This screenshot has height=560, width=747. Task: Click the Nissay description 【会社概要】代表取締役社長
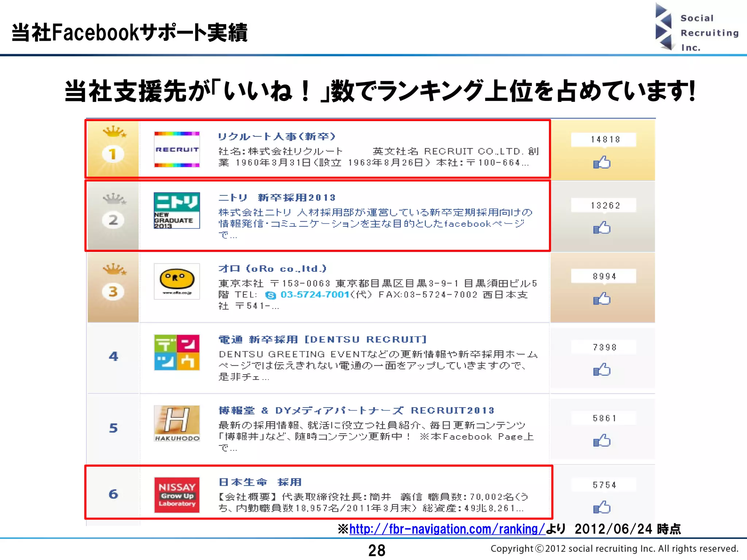[373, 502]
